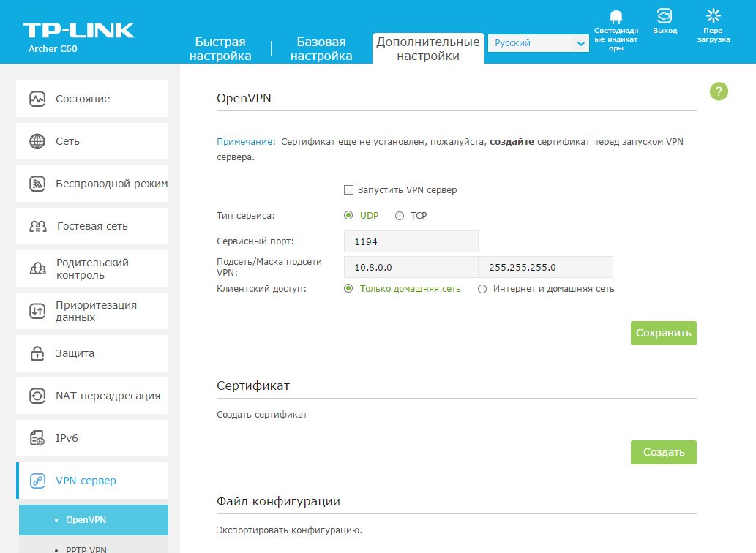The height and width of the screenshot is (553, 756).
Task: Switch to the Быстрая настройка tab
Action: pyautogui.click(x=220, y=49)
